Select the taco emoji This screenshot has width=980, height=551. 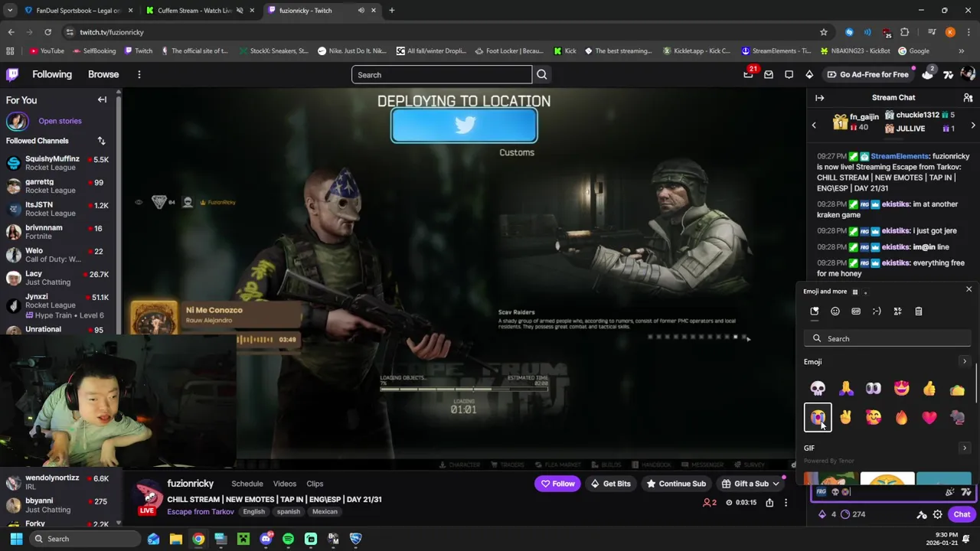(957, 390)
